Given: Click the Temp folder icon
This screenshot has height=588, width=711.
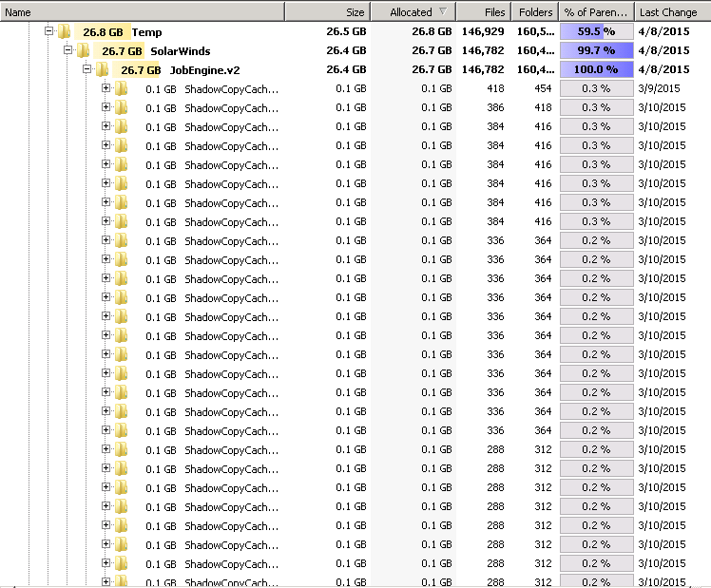Looking at the screenshot, I should (x=65, y=31).
